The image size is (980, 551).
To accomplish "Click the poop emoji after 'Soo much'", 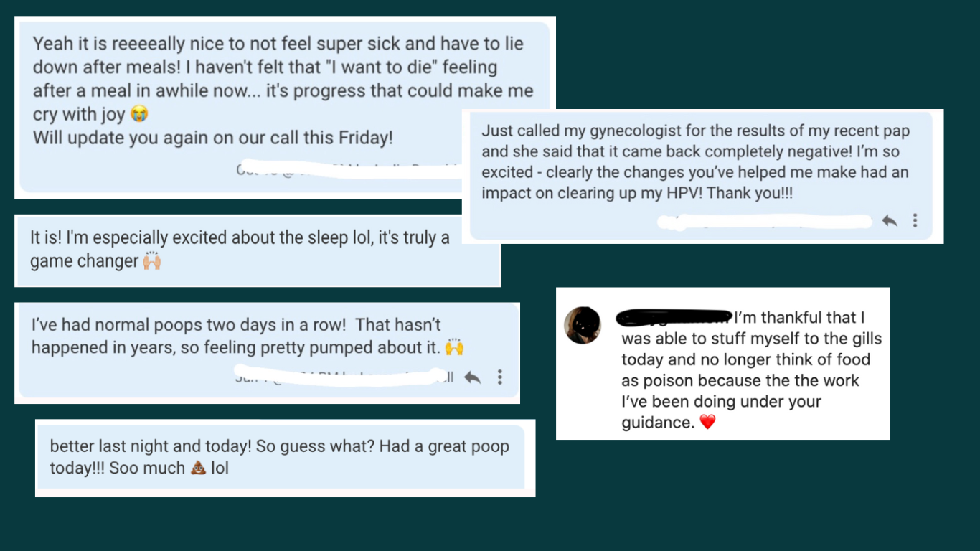I will (199, 469).
